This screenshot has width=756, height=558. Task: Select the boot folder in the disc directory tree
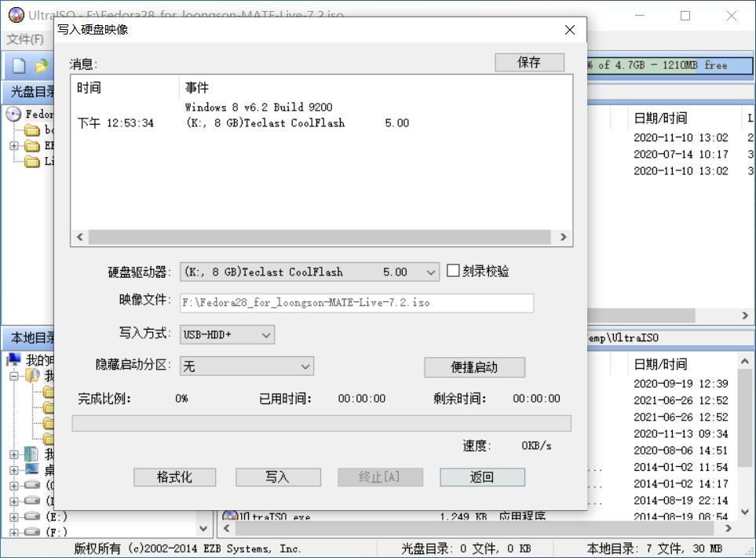pyautogui.click(x=34, y=130)
